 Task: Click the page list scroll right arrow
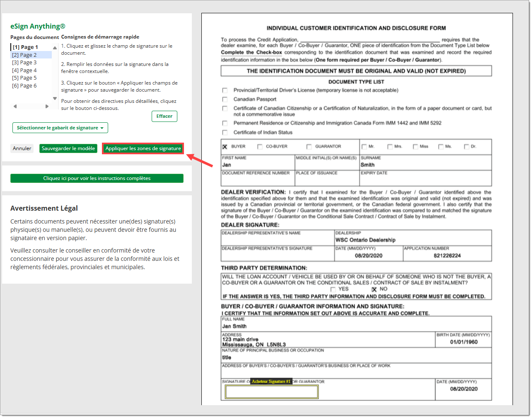tap(47, 107)
